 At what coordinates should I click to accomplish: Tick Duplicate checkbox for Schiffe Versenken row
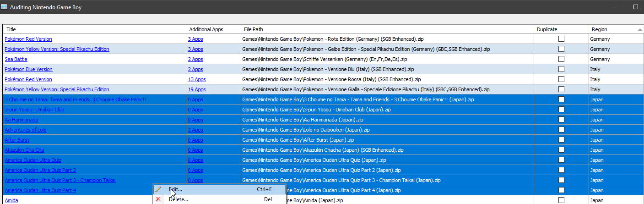[x=561, y=59]
